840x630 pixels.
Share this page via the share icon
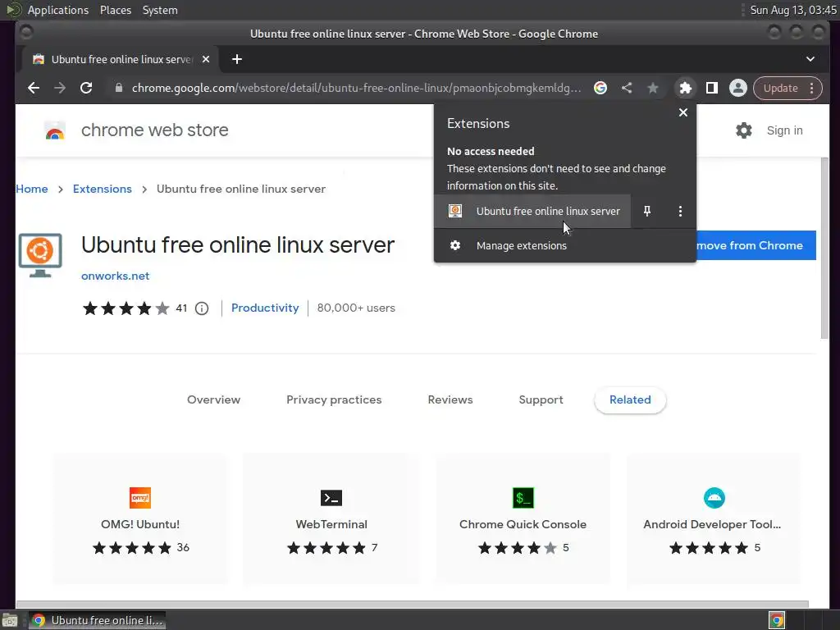(x=627, y=88)
